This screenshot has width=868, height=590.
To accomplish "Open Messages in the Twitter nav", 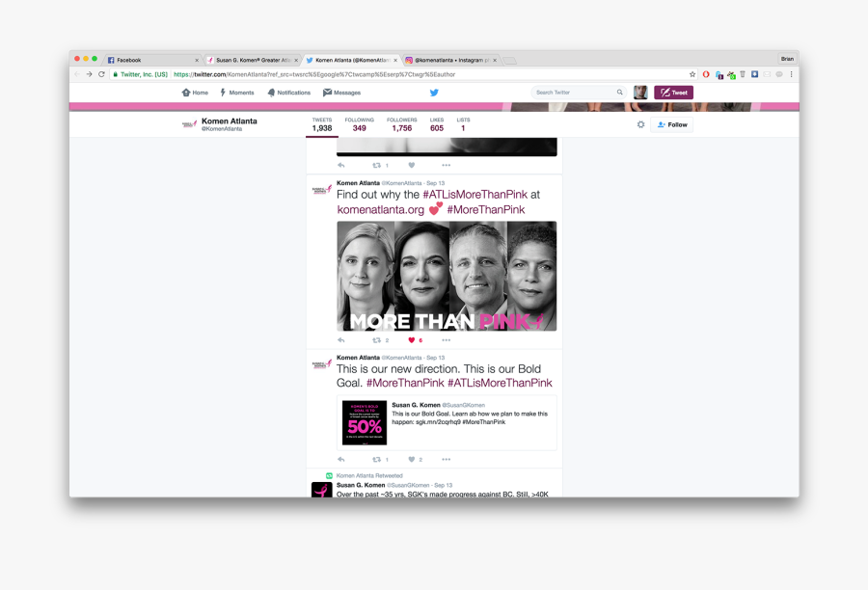I will 341,93.
